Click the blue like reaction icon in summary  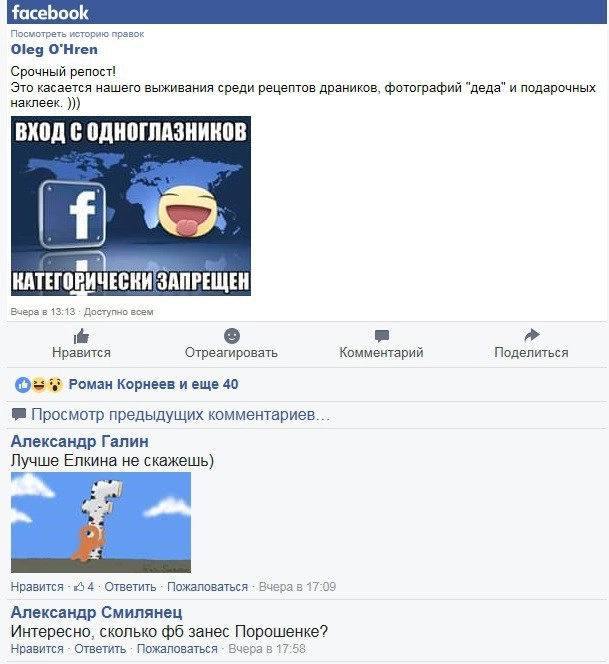click(x=22, y=385)
